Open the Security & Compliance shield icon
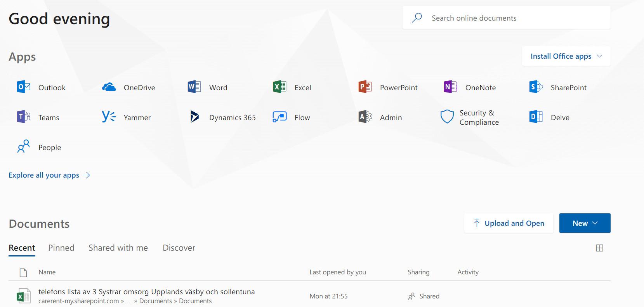 [447, 117]
